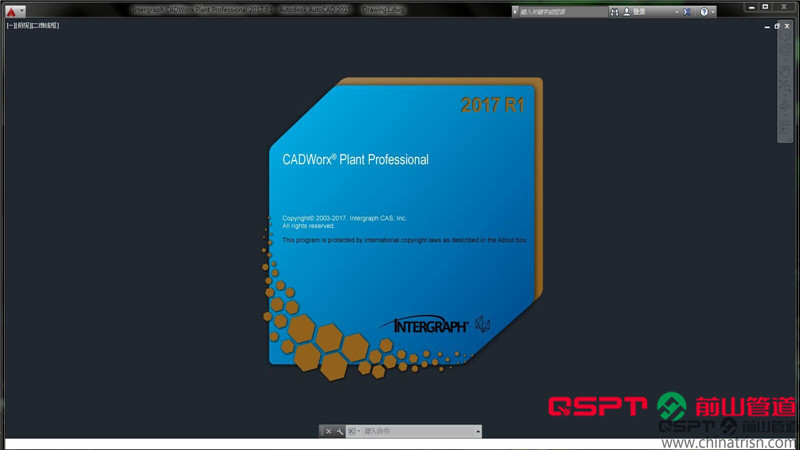Image resolution: width=800 pixels, height=450 pixels.
Task: Minimize the drawing document window
Action: (767, 26)
